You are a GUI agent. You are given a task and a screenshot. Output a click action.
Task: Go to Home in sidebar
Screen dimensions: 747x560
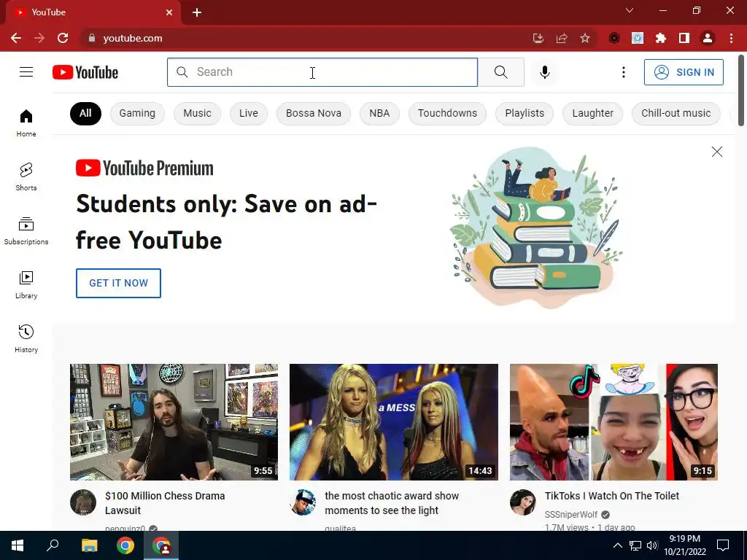26,122
